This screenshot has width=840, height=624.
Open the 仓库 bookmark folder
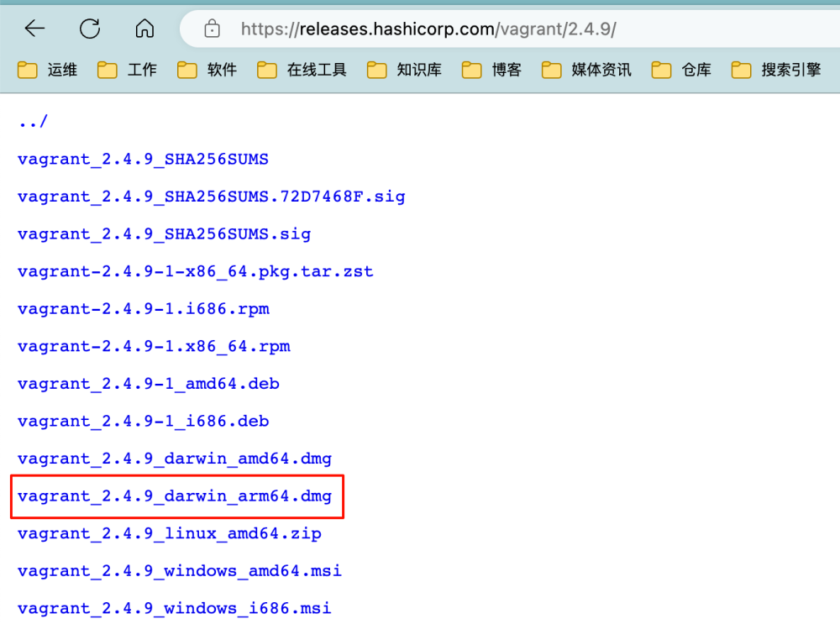pyautogui.click(x=681, y=70)
